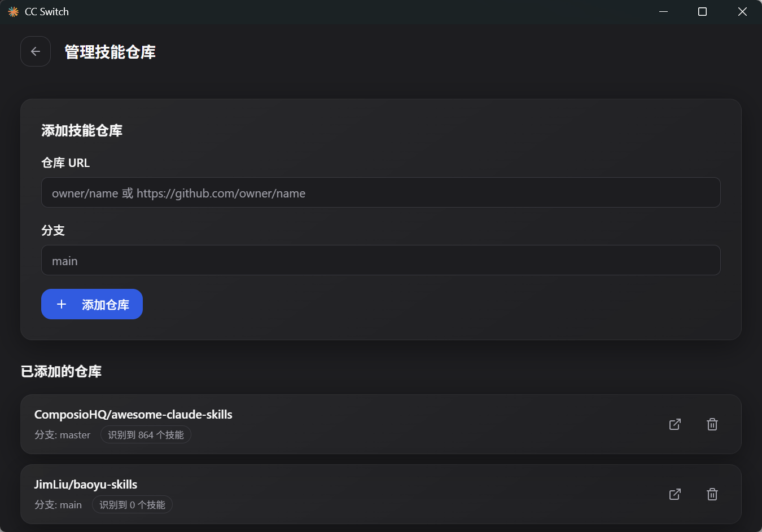Click the 识别到 864 个技能 badge
762x532 pixels.
[x=146, y=435]
